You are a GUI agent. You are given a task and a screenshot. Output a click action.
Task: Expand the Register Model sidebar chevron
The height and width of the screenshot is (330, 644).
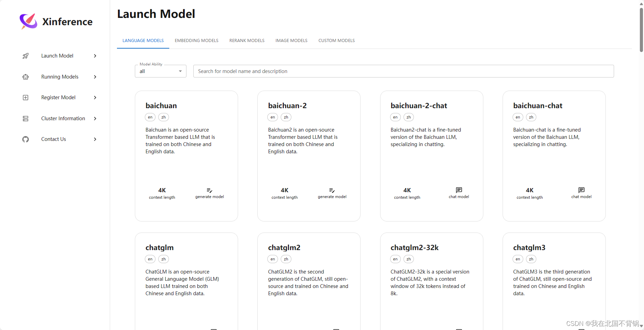(95, 97)
